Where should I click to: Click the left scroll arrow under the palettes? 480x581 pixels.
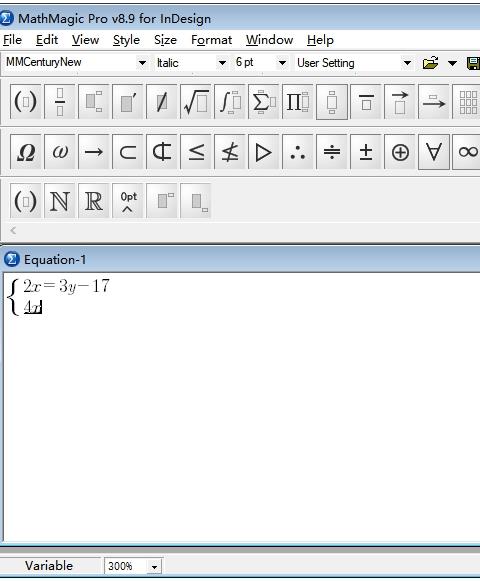pos(13,230)
